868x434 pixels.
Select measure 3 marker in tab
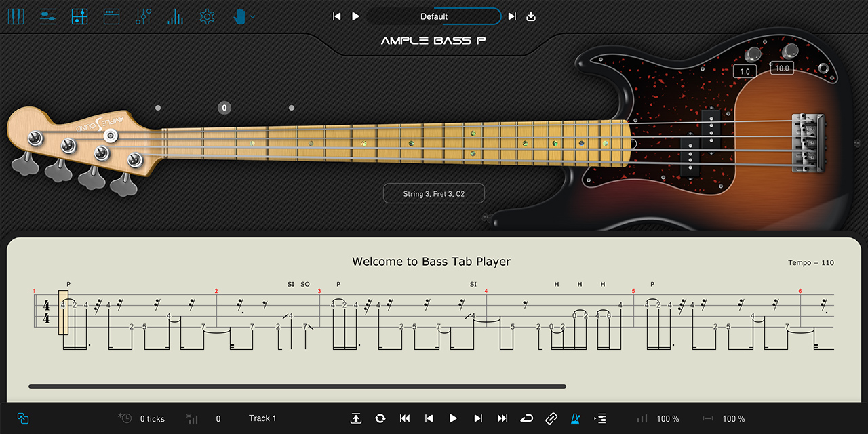click(319, 291)
